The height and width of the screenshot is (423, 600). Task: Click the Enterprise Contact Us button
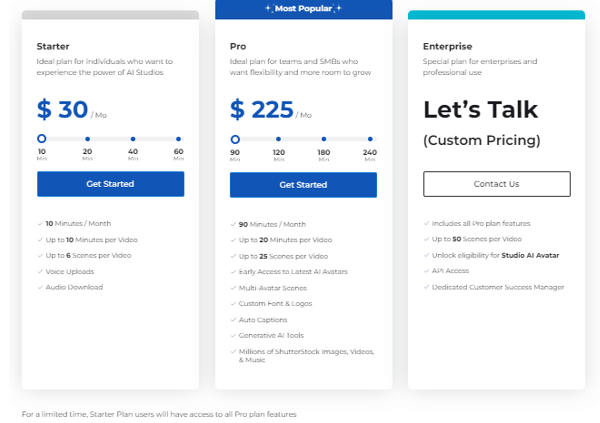pos(496,184)
